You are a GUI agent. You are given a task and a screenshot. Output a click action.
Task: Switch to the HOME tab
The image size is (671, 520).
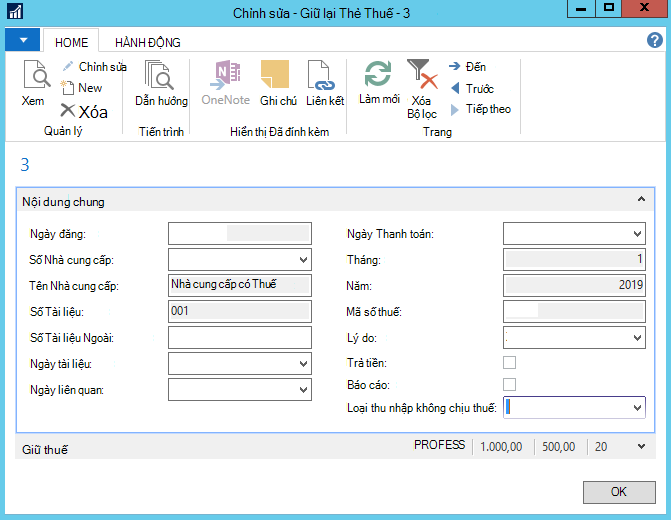coord(71,42)
